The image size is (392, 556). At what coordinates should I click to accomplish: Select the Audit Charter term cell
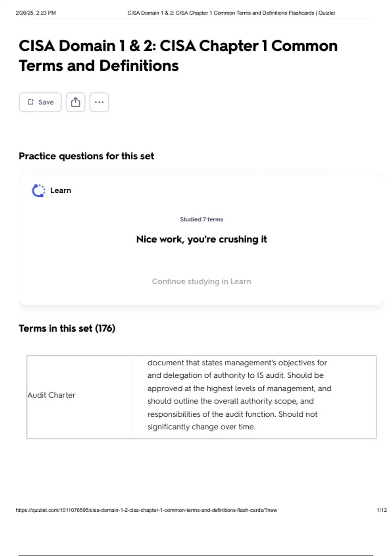pos(52,395)
